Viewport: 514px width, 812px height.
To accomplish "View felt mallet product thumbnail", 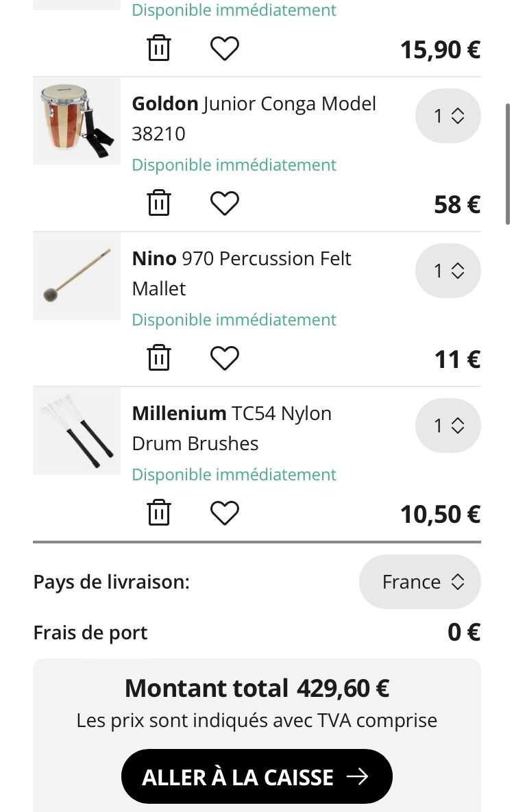I will [77, 276].
